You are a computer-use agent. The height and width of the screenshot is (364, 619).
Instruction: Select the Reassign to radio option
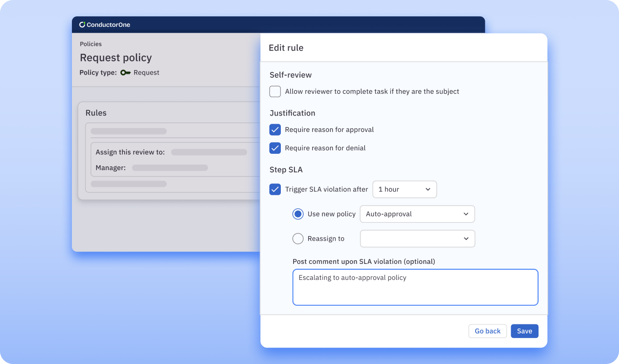click(x=298, y=238)
